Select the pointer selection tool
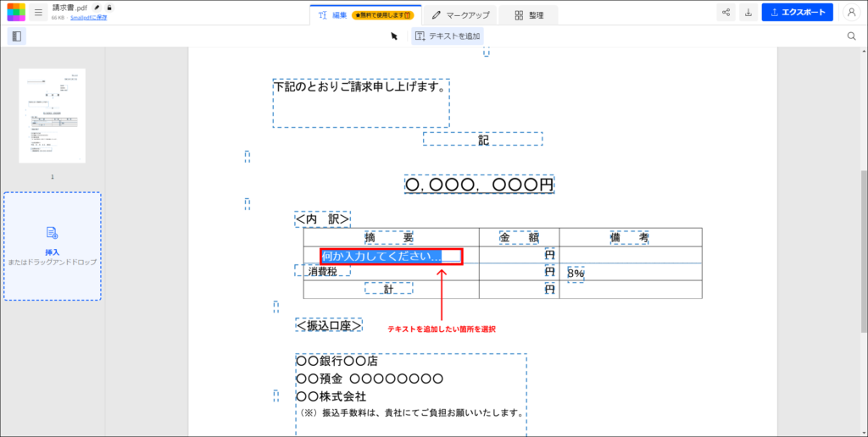The height and width of the screenshot is (437, 868). click(x=394, y=36)
